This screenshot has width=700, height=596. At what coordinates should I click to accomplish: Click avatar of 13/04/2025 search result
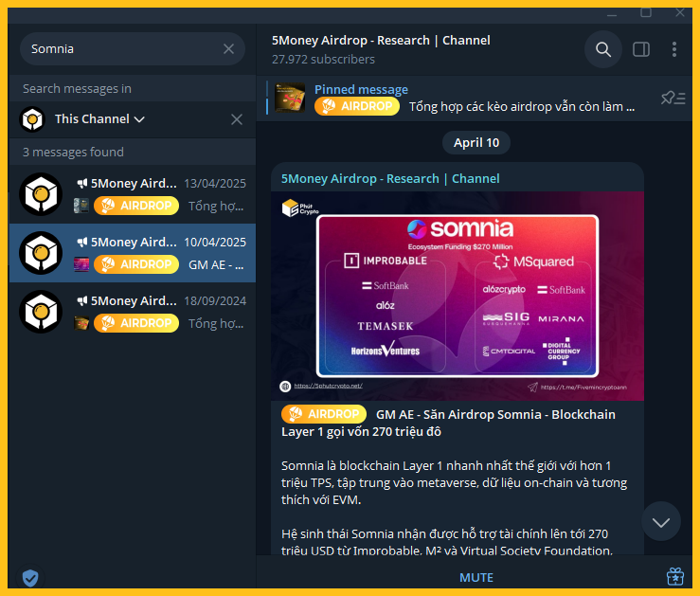tap(41, 194)
